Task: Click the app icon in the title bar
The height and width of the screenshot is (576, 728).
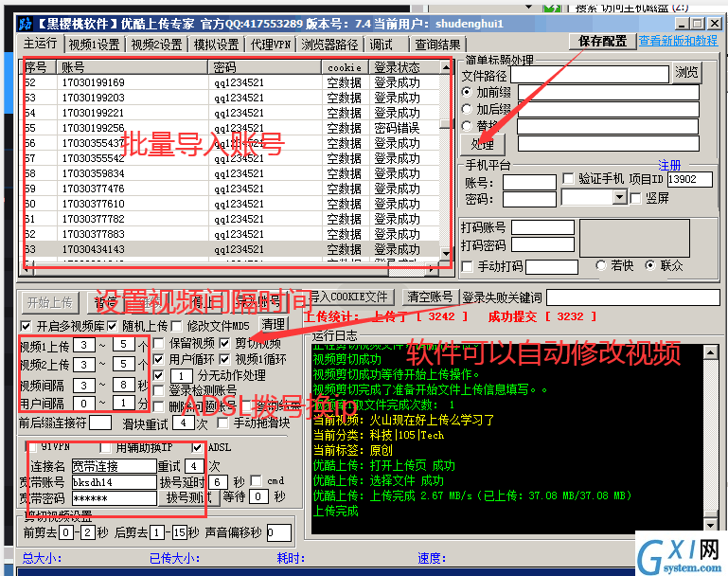Action: tap(27, 24)
